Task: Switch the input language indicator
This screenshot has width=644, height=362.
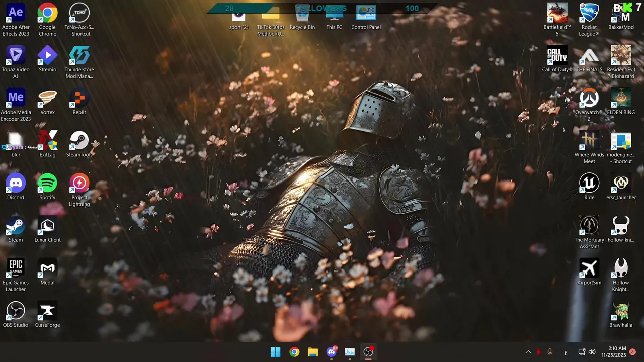Action: [566, 352]
